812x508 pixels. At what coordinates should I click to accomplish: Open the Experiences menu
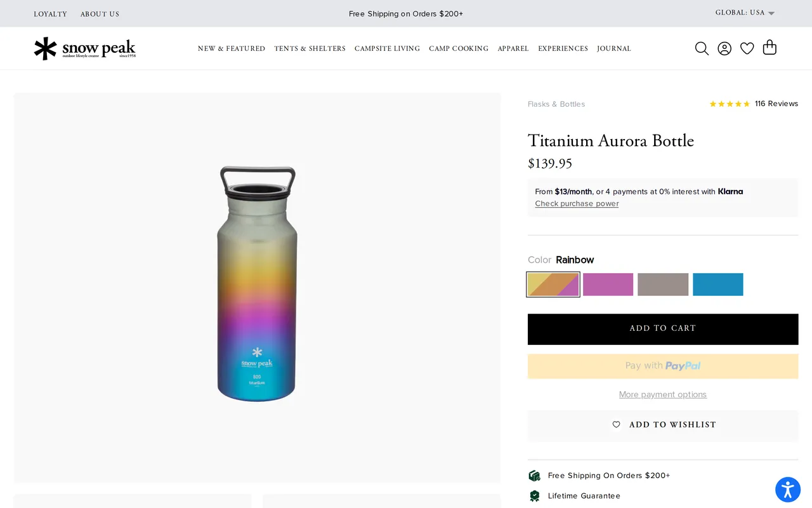pyautogui.click(x=563, y=48)
